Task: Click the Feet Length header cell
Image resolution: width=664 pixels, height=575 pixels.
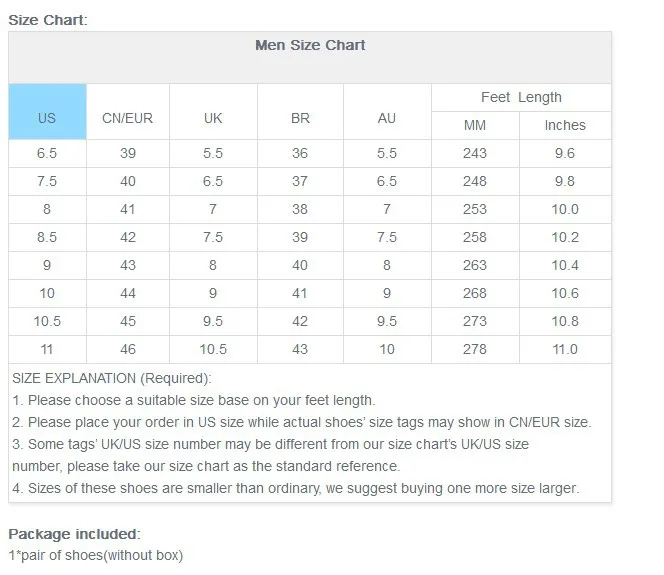Action: point(521,97)
